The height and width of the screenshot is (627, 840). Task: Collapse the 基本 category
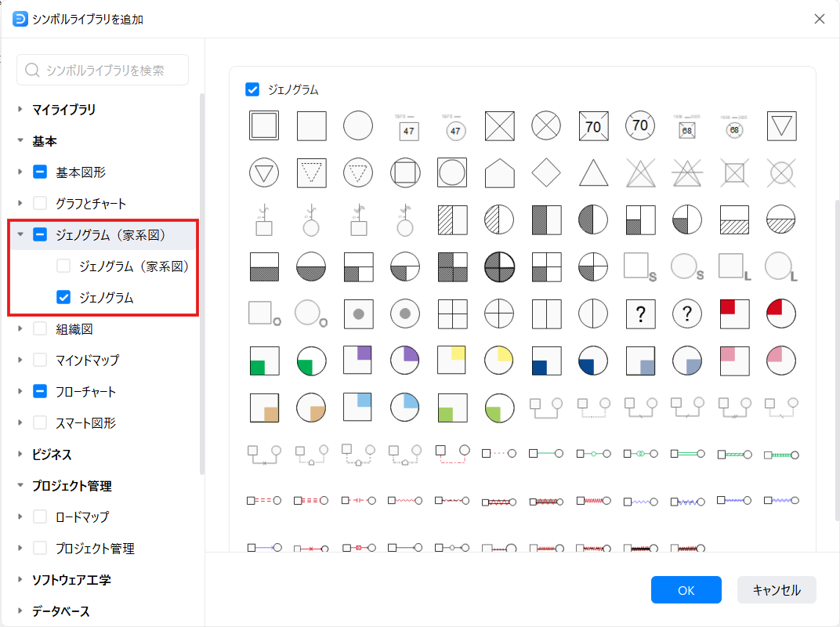(19, 140)
